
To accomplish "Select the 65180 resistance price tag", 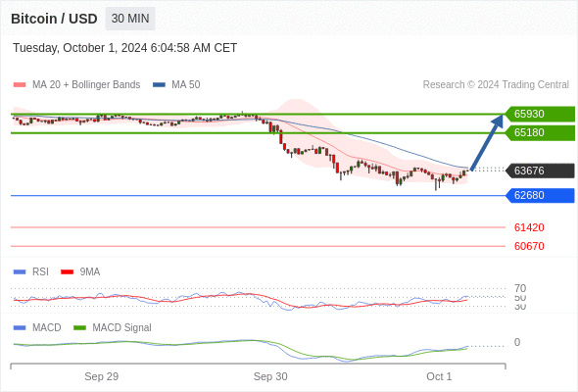I will [540, 132].
